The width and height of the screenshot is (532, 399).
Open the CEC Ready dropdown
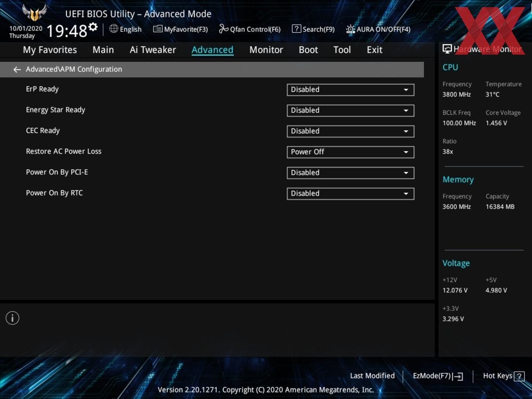[x=350, y=131]
